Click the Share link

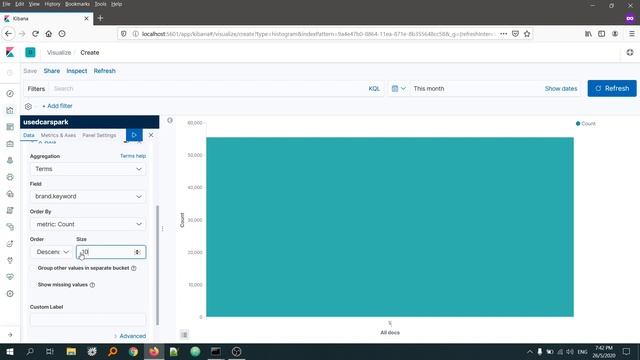coord(52,71)
